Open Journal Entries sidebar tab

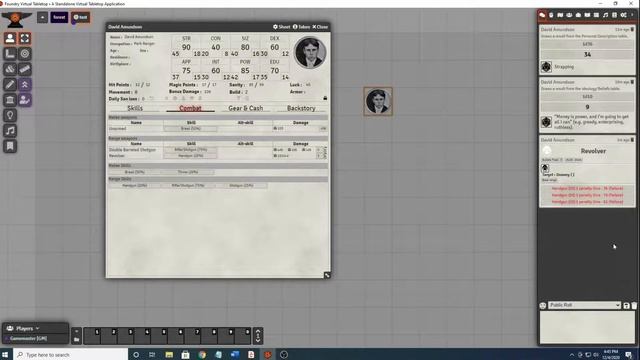pyautogui.click(x=587, y=15)
